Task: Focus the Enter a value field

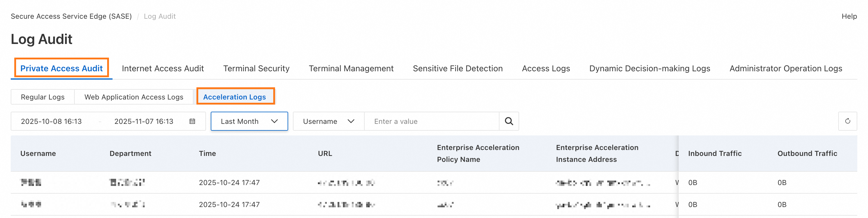Action: pos(431,121)
